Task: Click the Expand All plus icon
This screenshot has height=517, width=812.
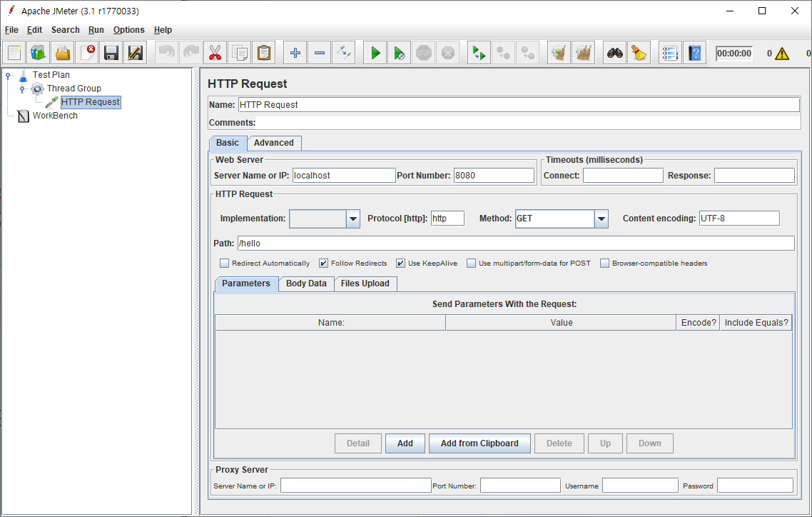Action: [x=295, y=53]
